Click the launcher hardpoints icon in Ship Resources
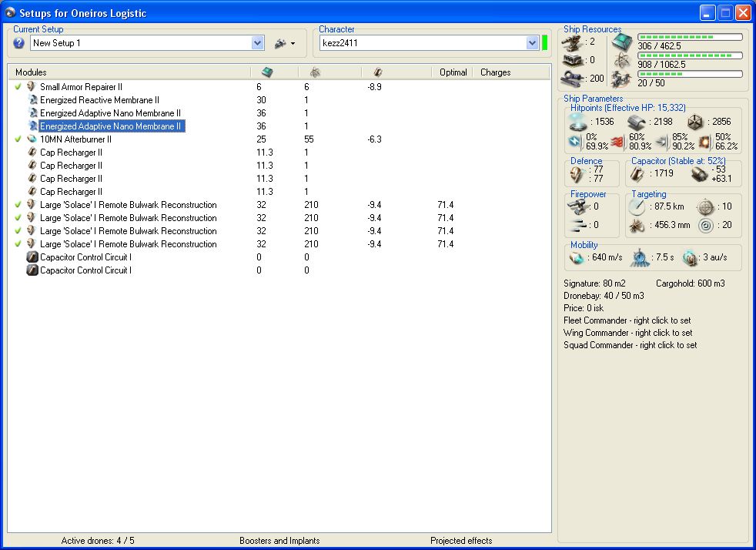This screenshot has height=550, width=756. click(572, 60)
